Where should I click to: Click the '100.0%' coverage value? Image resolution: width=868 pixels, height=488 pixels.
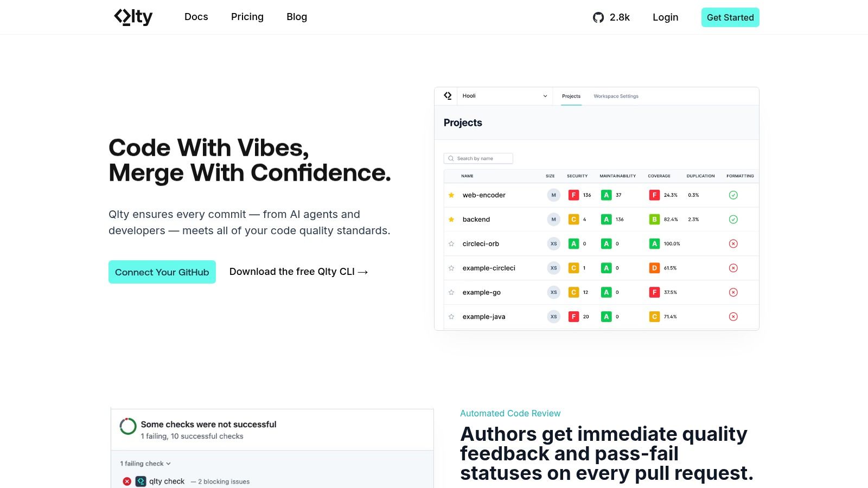pos(672,244)
